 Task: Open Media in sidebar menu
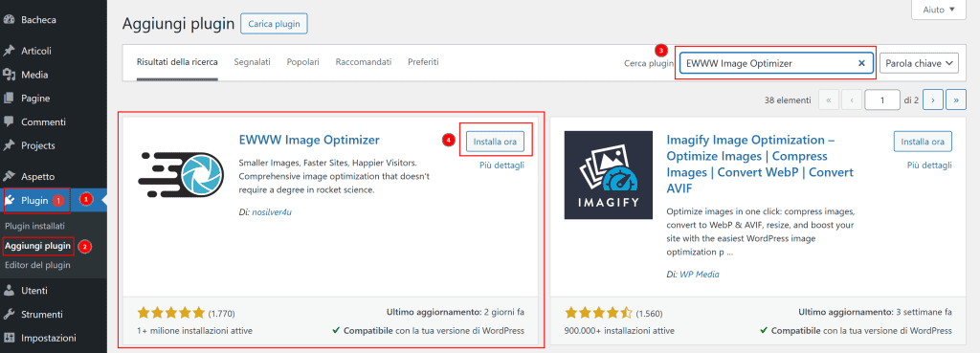tap(34, 75)
